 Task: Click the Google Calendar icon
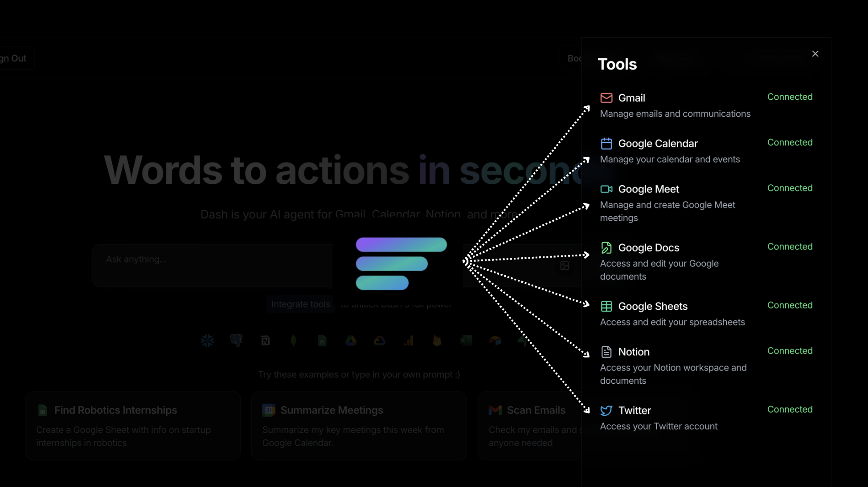tap(606, 143)
